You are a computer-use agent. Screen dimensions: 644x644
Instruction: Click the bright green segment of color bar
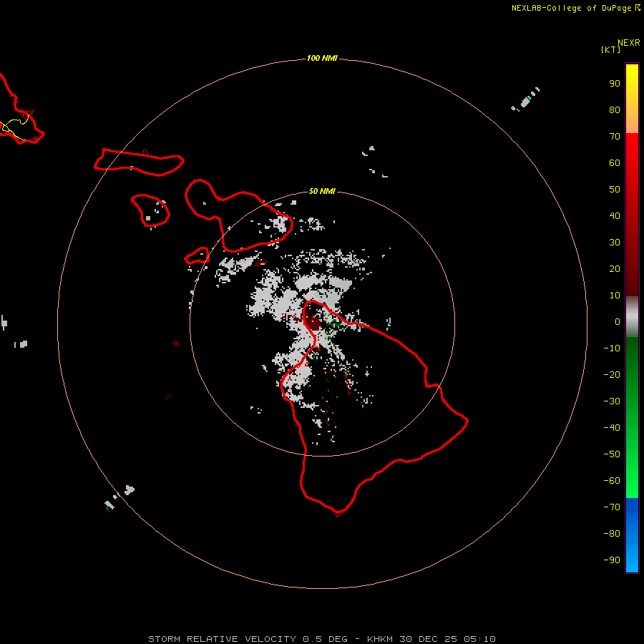pos(632,417)
